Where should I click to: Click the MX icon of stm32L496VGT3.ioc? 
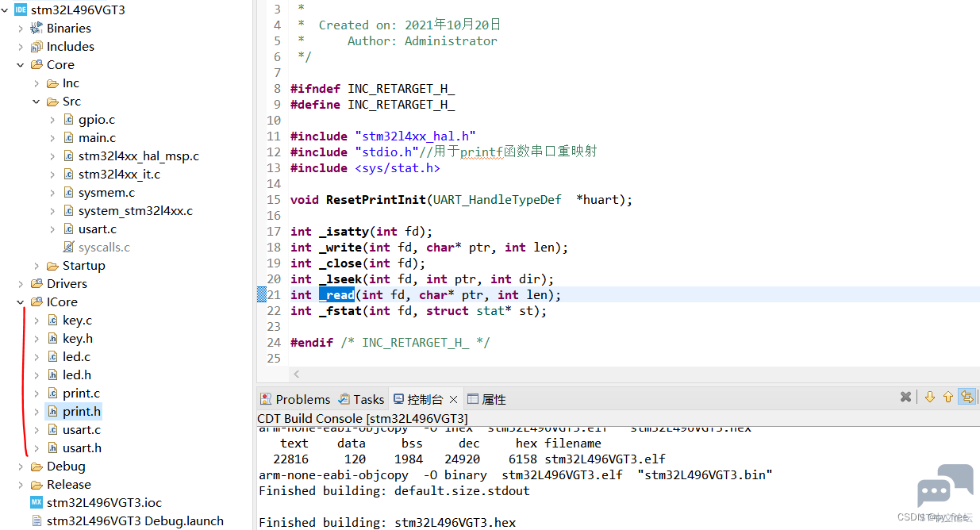pos(37,502)
